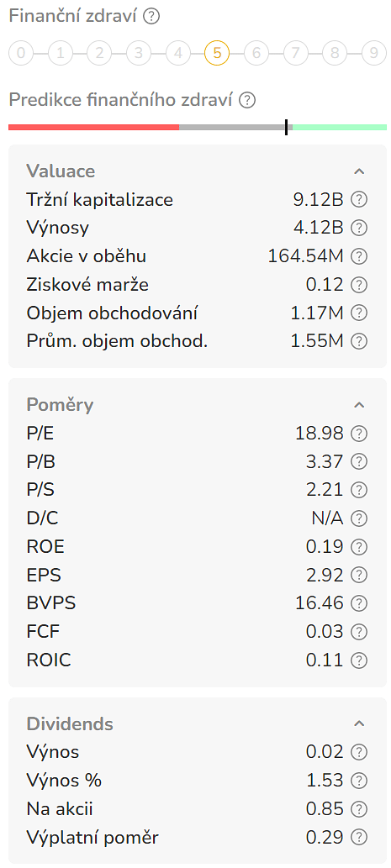Image resolution: width=391 pixels, height=868 pixels.
Task: Show explanation icon for ROE value
Action: pos(359,547)
